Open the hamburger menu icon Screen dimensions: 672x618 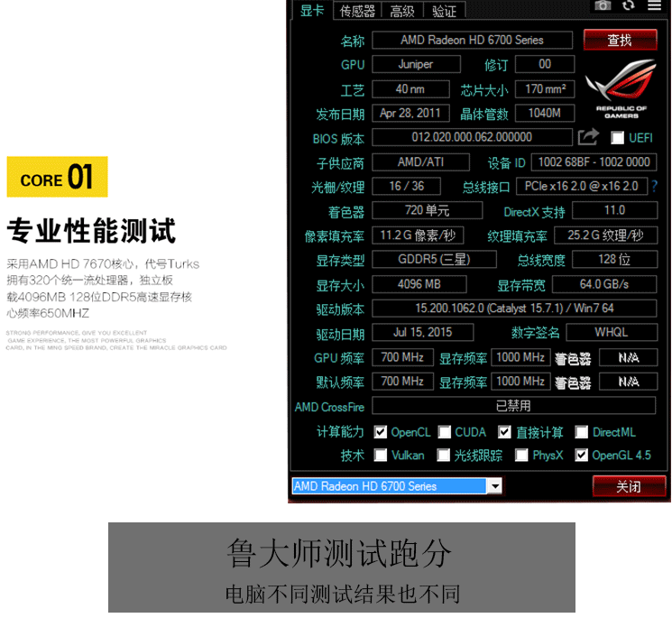(655, 5)
